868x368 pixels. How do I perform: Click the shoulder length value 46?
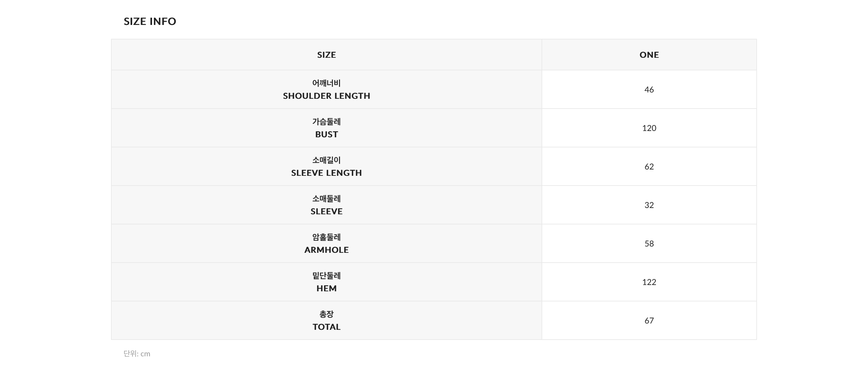[649, 89]
